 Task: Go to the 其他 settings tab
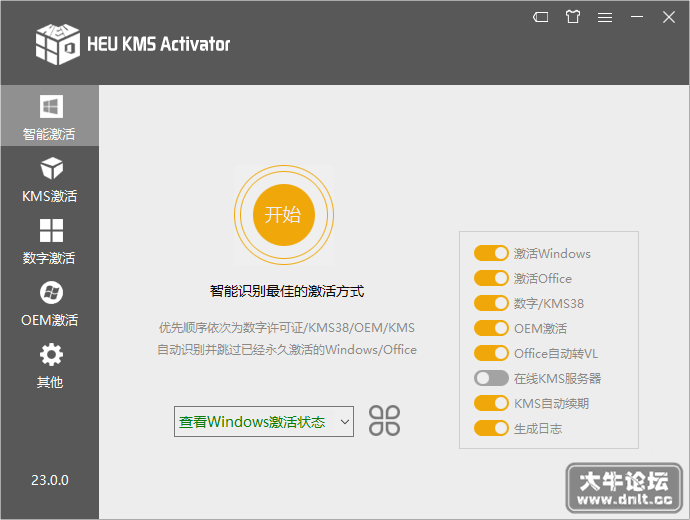pyautogui.click(x=50, y=366)
